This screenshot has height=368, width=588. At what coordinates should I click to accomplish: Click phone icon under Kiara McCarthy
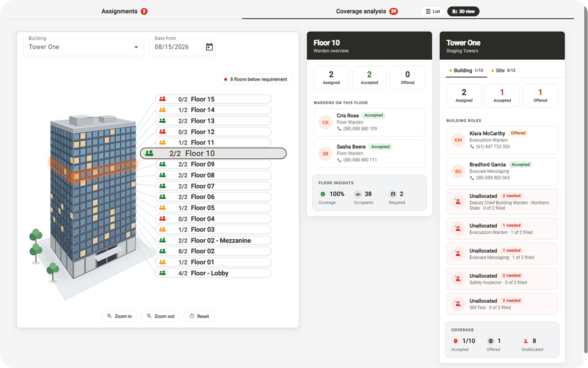[472, 147]
